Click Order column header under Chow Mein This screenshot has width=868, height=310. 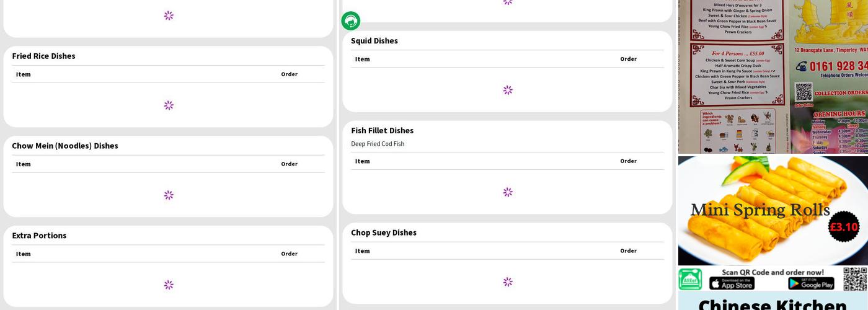pyautogui.click(x=289, y=164)
